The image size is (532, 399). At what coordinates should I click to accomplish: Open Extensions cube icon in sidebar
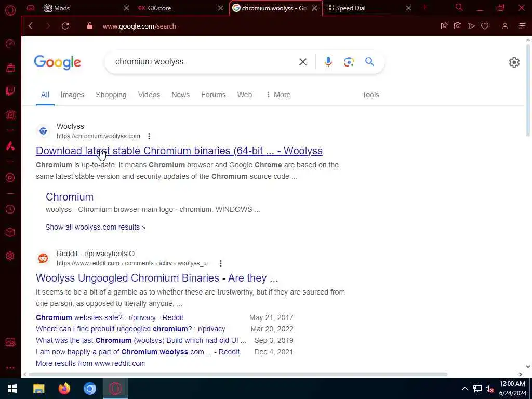tap(10, 232)
